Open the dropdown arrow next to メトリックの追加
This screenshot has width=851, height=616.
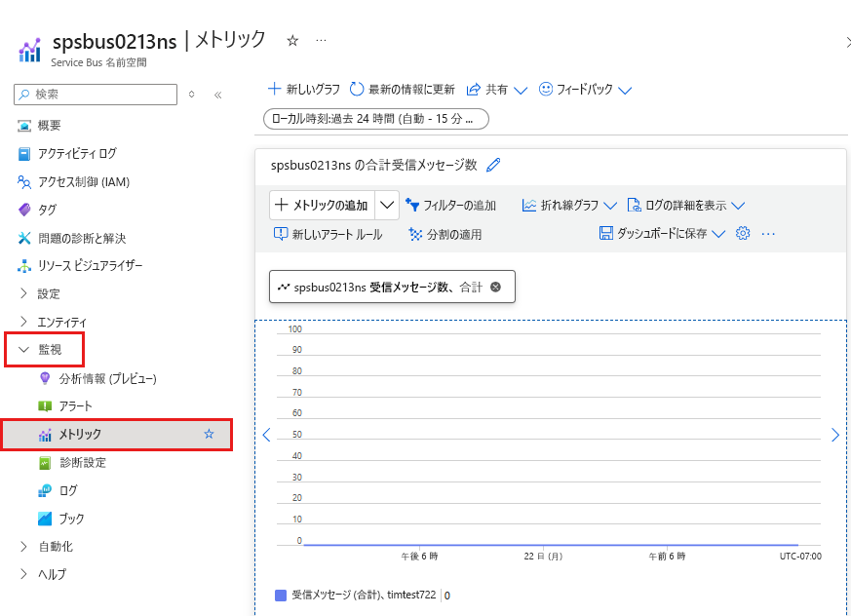tap(387, 205)
